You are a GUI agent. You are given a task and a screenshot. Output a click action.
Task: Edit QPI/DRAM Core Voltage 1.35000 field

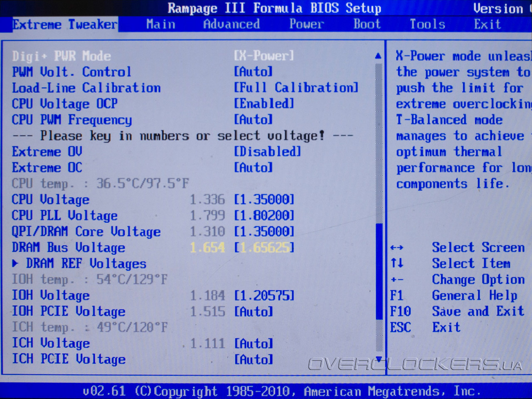coord(264,232)
